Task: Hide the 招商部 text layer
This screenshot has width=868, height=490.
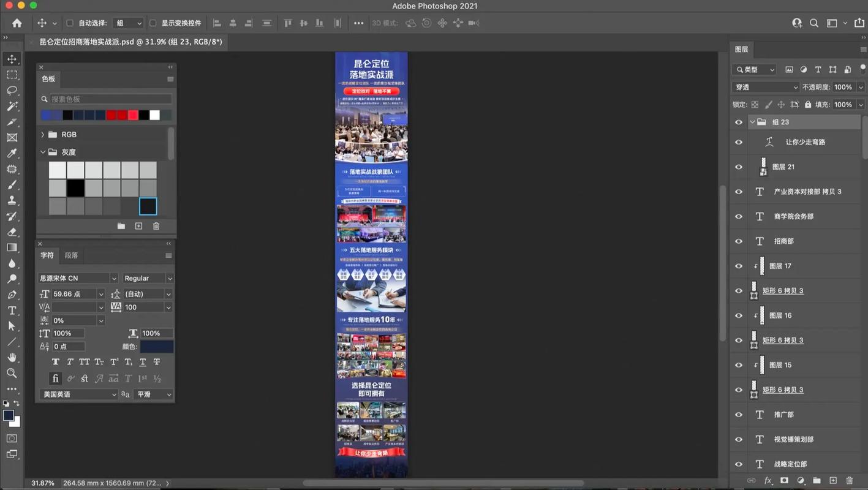Action: tap(739, 241)
